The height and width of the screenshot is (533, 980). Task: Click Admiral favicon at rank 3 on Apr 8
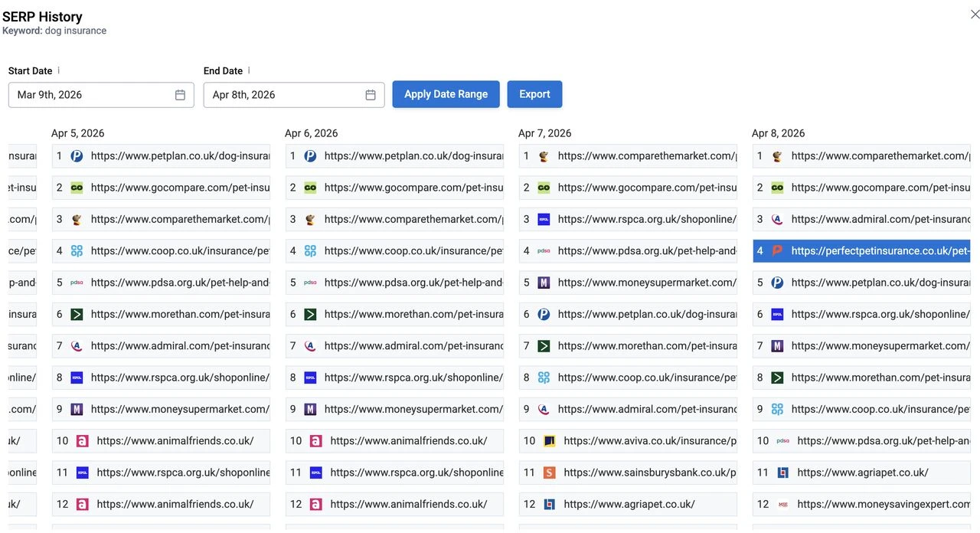point(777,219)
